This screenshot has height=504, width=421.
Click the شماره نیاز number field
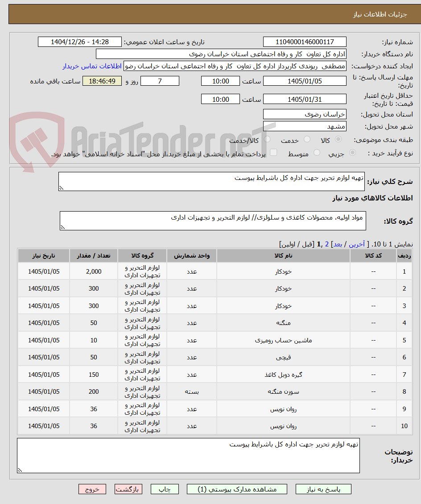305,42
